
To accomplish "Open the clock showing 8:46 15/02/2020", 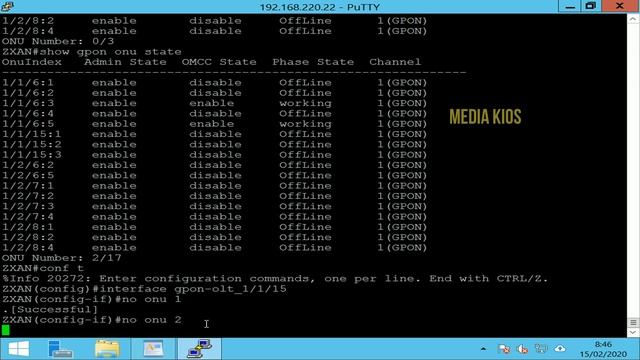I will click(603, 349).
